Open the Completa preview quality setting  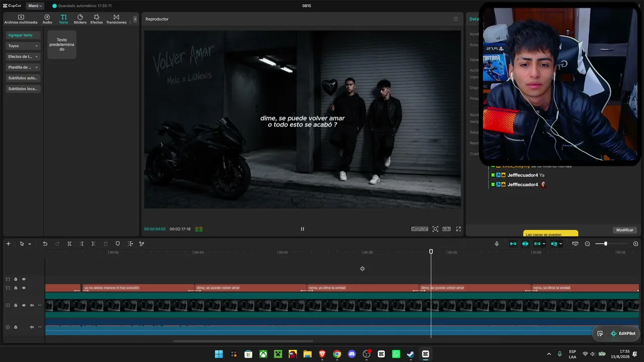click(420, 229)
